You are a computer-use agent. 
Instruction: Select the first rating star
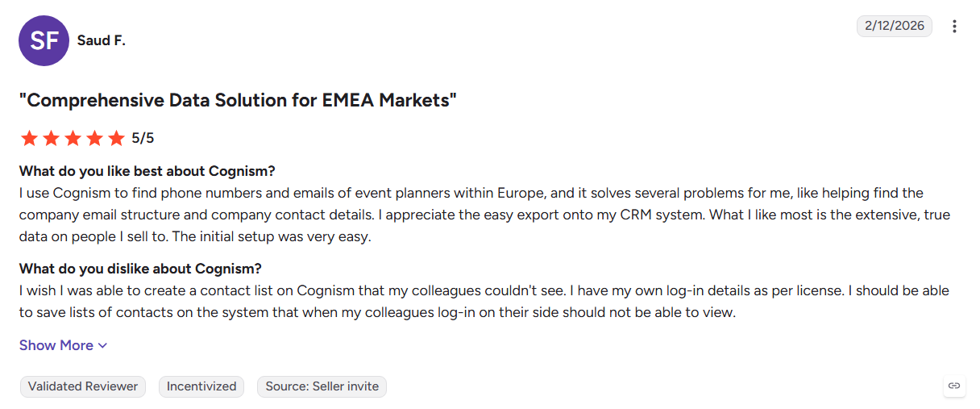[x=30, y=138]
